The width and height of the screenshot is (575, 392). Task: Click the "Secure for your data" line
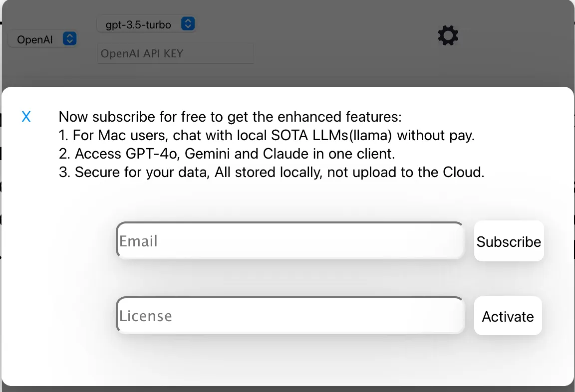click(271, 172)
